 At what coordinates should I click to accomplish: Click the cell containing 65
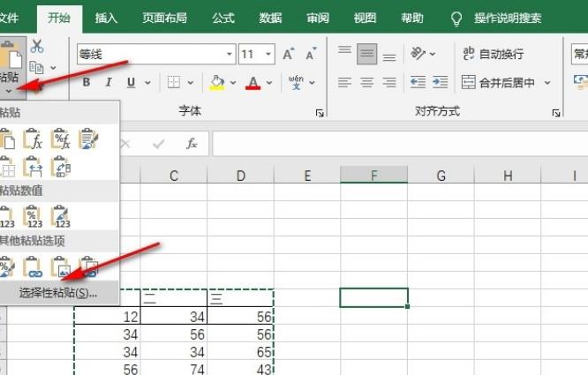[x=241, y=352]
